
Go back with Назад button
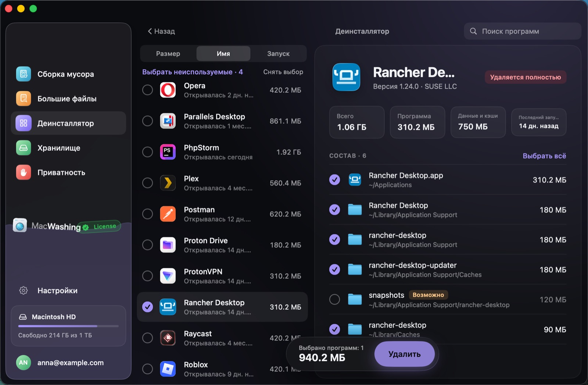pos(161,31)
